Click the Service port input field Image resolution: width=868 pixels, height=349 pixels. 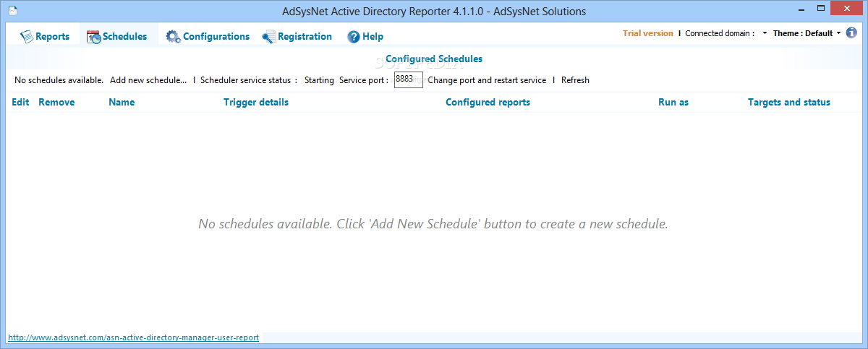(x=408, y=79)
